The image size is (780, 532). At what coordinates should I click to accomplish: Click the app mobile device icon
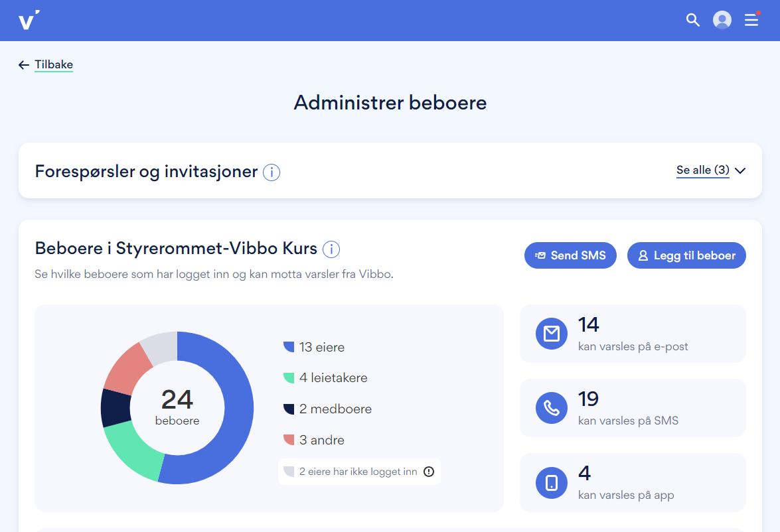(551, 483)
